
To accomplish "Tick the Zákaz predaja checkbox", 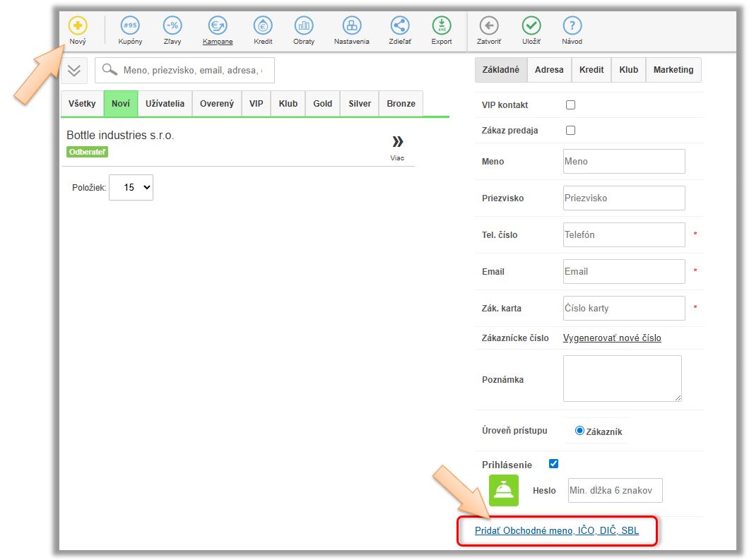I will click(x=571, y=131).
